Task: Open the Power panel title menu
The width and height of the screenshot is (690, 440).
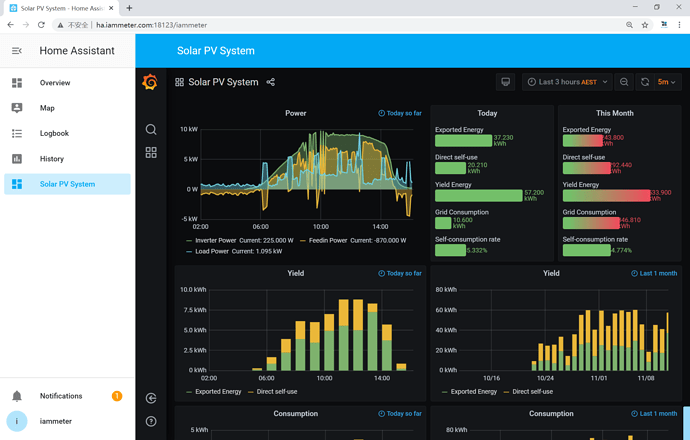Action: tap(295, 113)
